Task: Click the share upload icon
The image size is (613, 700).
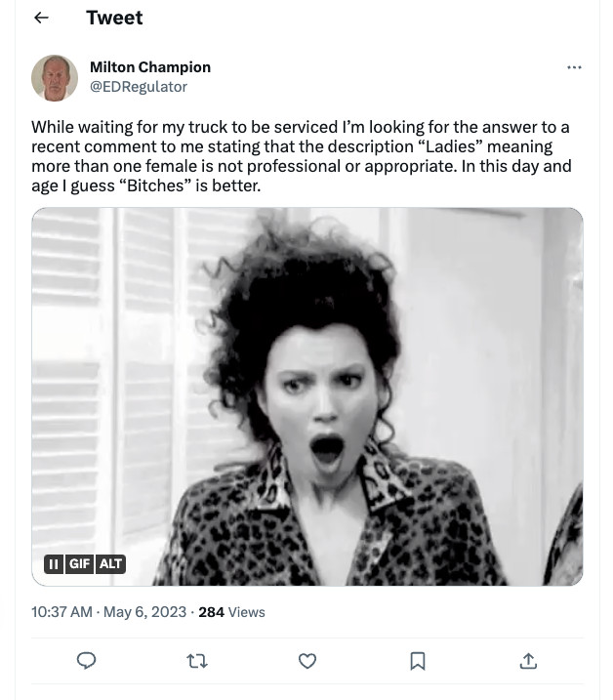Action: [x=528, y=661]
